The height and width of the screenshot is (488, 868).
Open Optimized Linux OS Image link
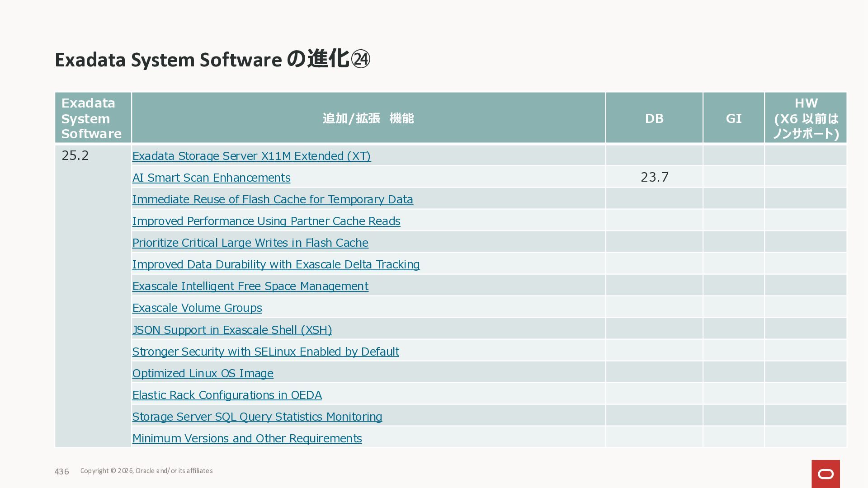[203, 373]
